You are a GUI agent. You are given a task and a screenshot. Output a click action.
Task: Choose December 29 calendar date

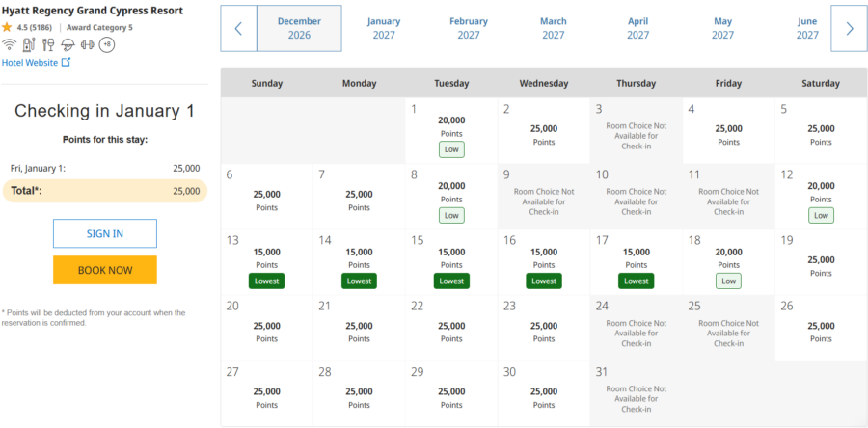click(451, 393)
